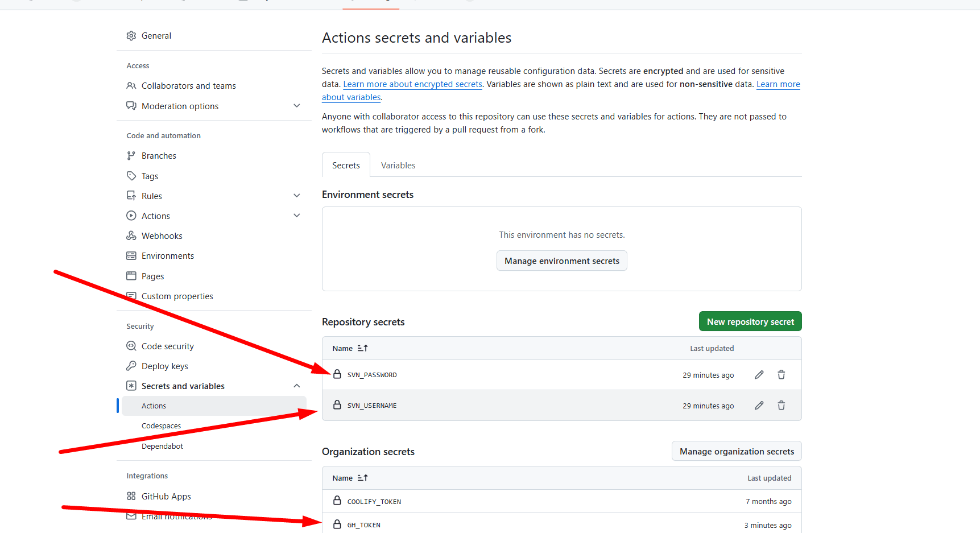Click the Webhooks icon in sidebar

131,235
